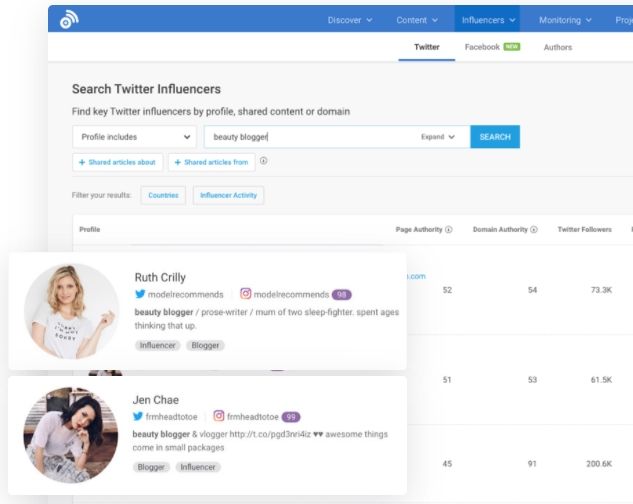Click the Influencer tag under Ruth Crilly
Image resolution: width=633 pixels, height=504 pixels.
pyautogui.click(x=157, y=345)
